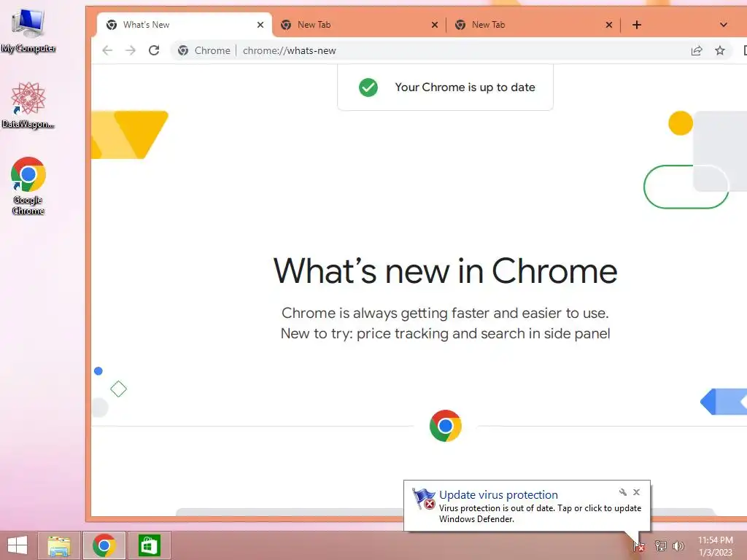
Task: Click the 'What's new in Chrome' heading
Action: pyautogui.click(x=446, y=271)
